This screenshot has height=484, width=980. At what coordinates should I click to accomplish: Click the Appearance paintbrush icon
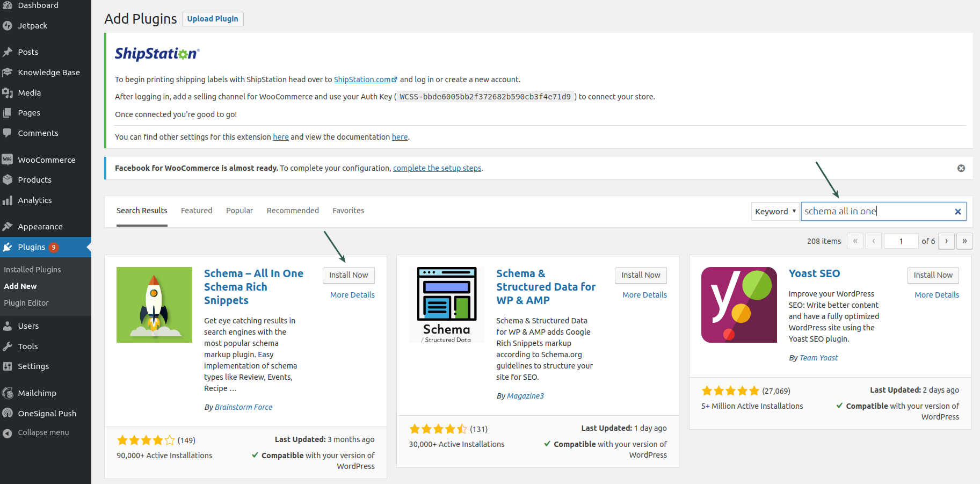point(8,227)
